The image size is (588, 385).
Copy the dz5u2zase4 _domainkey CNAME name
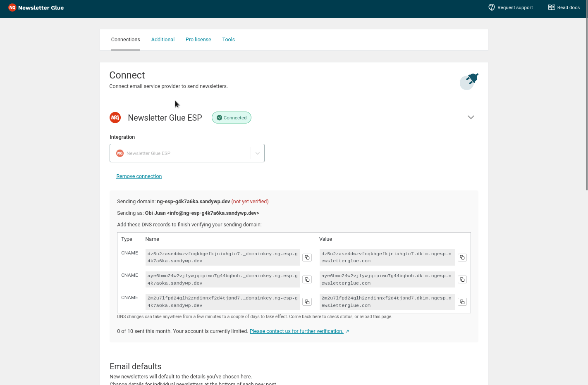point(307,257)
